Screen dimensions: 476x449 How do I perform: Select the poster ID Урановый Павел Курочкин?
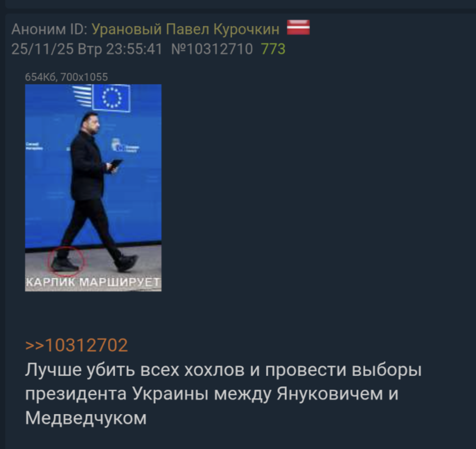click(x=185, y=29)
